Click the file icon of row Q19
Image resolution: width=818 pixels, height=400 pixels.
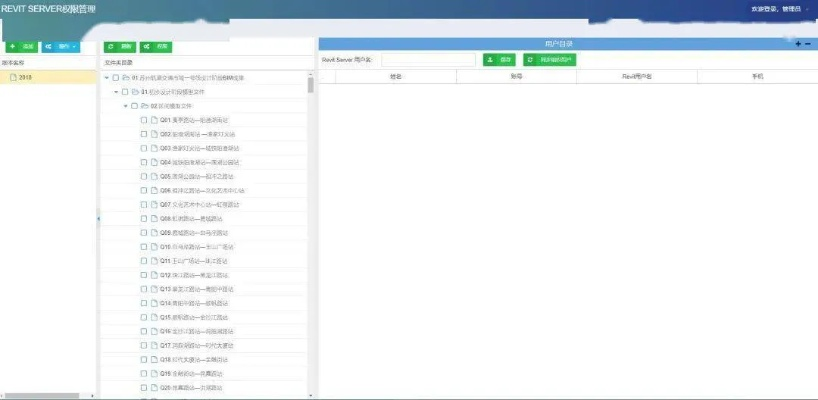pyautogui.click(x=154, y=373)
